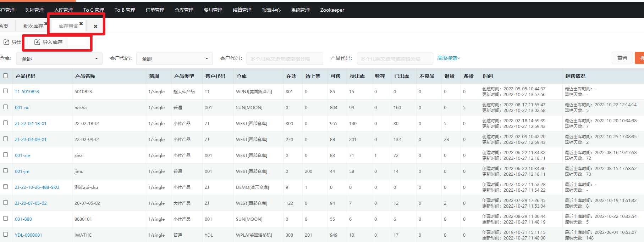Image resolution: width=644 pixels, height=242 pixels.
Task: Open the To C 管理 menu
Action: coord(94,10)
